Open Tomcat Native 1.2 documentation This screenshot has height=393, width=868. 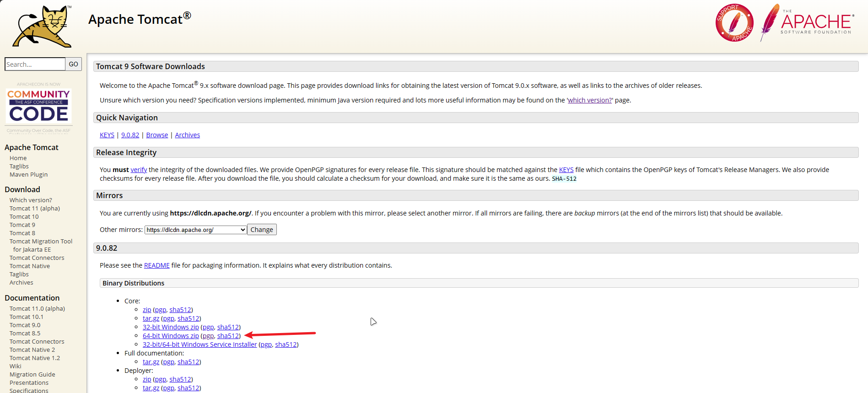pyautogui.click(x=35, y=358)
